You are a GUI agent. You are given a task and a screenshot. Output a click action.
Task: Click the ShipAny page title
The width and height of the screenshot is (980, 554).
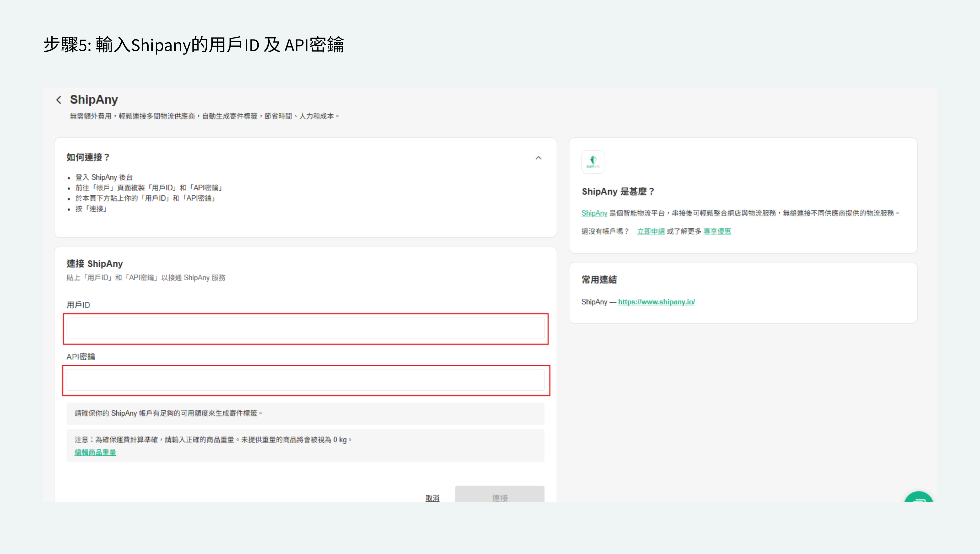click(x=94, y=100)
